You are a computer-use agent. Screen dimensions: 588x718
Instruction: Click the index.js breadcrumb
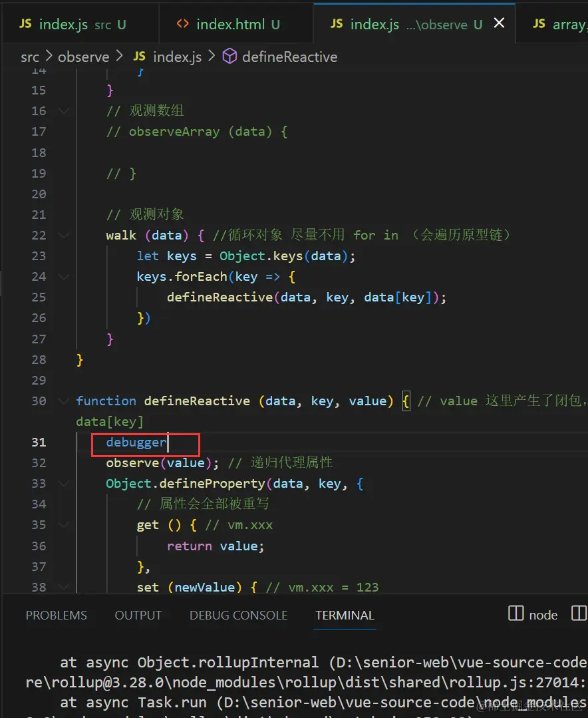(x=177, y=57)
